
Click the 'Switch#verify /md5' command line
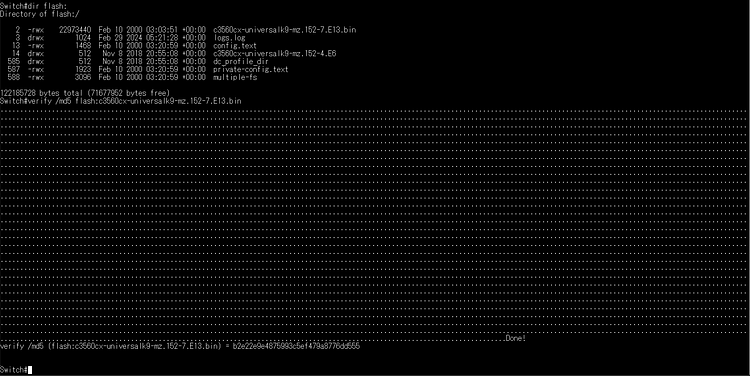121,101
